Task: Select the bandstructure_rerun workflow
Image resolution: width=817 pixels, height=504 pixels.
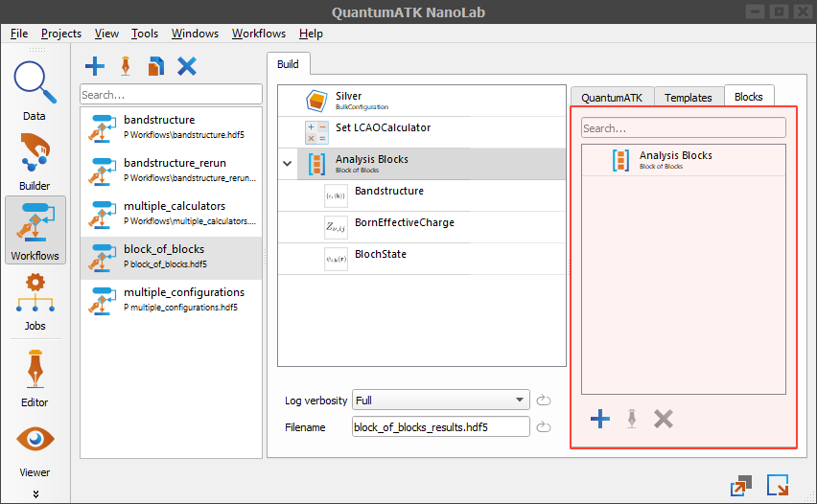Action: (x=171, y=172)
